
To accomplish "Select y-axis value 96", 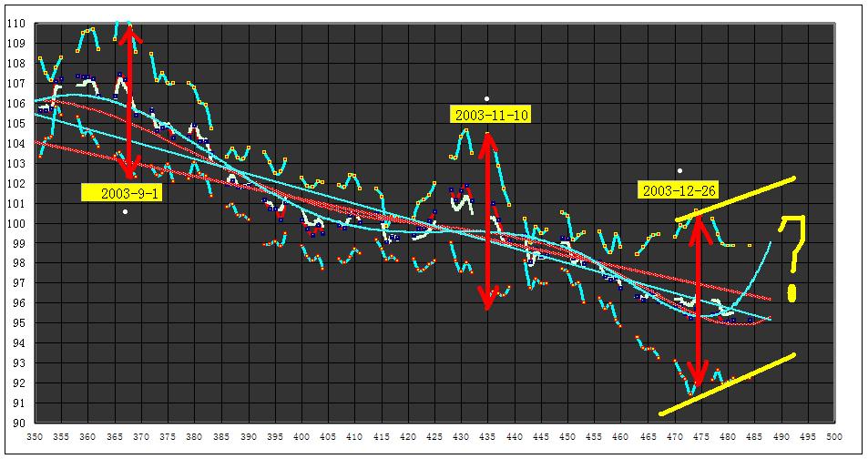I will (19, 303).
